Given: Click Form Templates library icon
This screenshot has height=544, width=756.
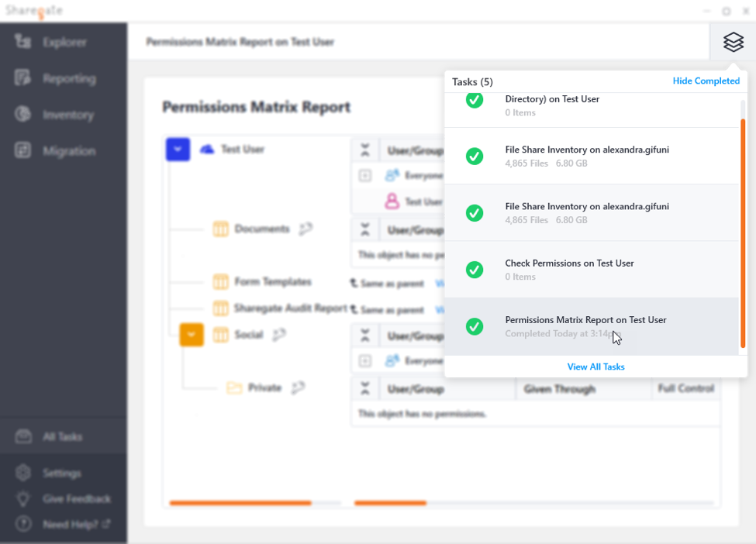Looking at the screenshot, I should (x=221, y=281).
